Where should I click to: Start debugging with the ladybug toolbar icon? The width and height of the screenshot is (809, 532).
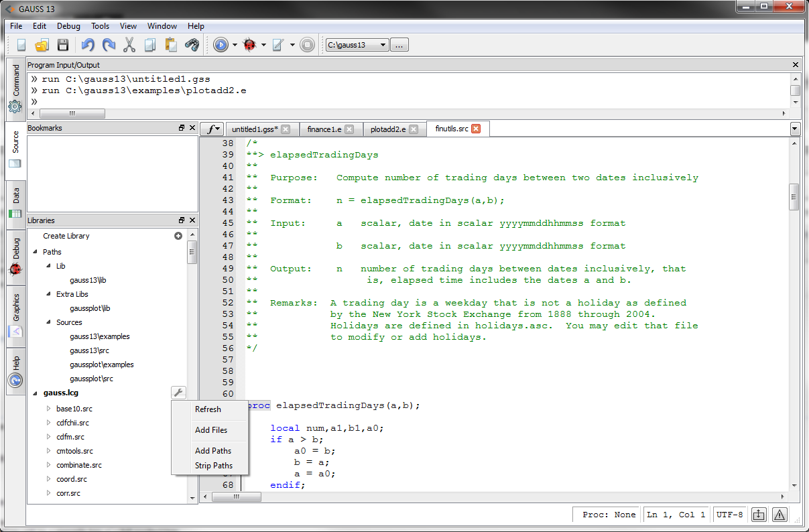point(250,45)
